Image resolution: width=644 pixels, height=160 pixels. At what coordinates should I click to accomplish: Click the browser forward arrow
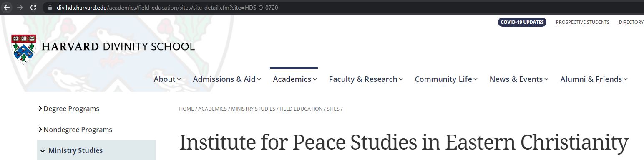coord(20,8)
